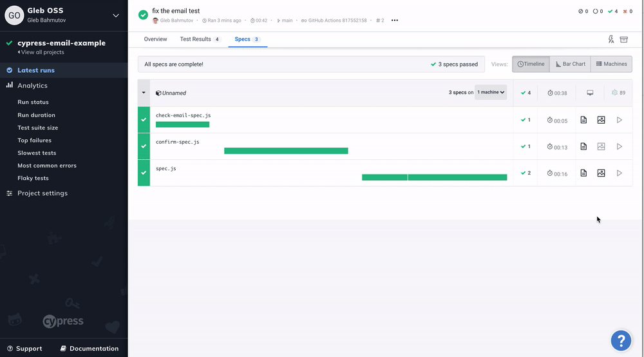Click the flaky lightning bolt icon
Viewport: 644px width, 357px height.
(x=611, y=39)
